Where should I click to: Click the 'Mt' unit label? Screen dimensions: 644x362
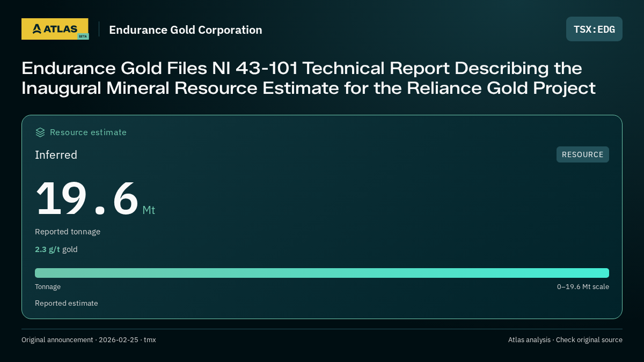coord(149,210)
